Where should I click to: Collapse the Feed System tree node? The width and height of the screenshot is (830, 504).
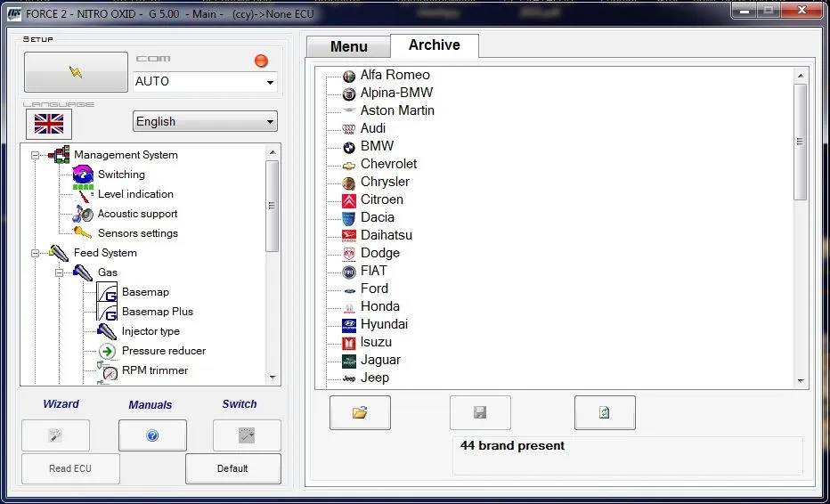pyautogui.click(x=36, y=253)
